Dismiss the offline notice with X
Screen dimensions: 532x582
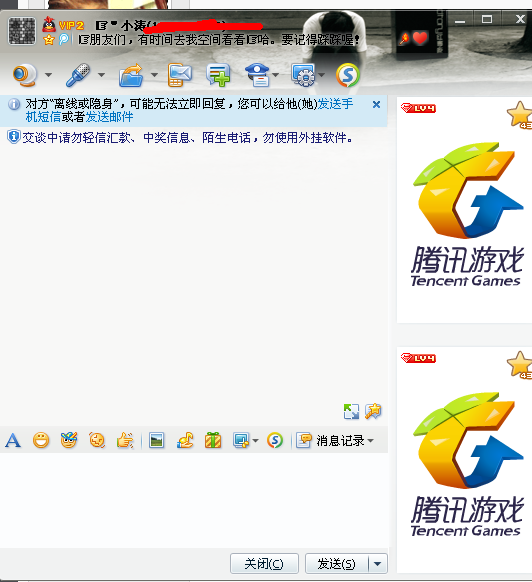tap(376, 105)
